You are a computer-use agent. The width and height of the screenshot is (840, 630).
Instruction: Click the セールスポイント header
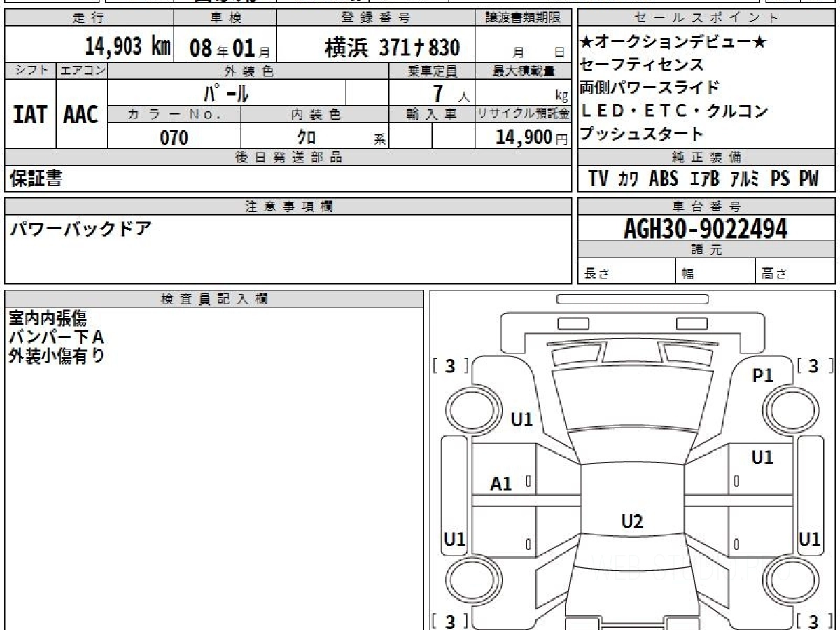click(x=707, y=18)
